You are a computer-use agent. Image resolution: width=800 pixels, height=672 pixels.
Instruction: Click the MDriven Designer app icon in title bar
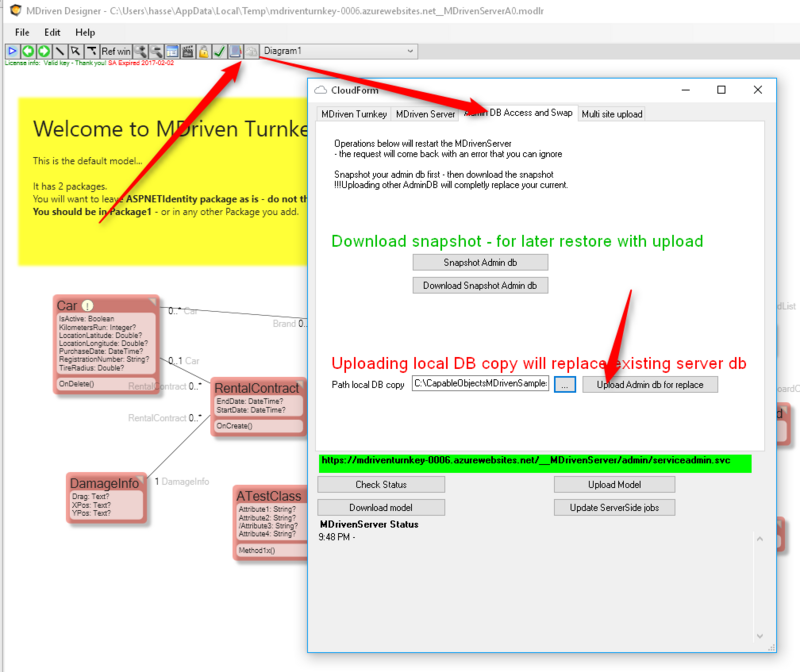point(16,10)
